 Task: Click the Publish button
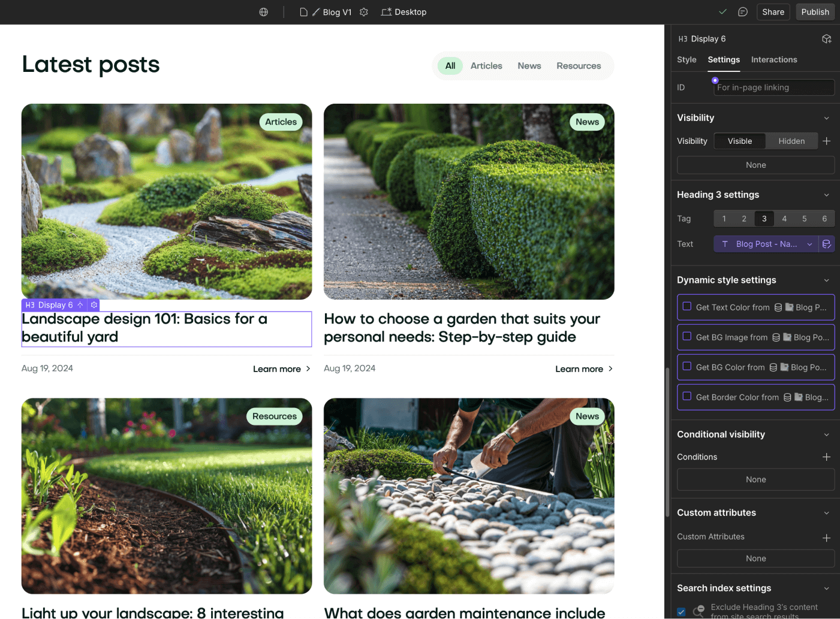[815, 11]
